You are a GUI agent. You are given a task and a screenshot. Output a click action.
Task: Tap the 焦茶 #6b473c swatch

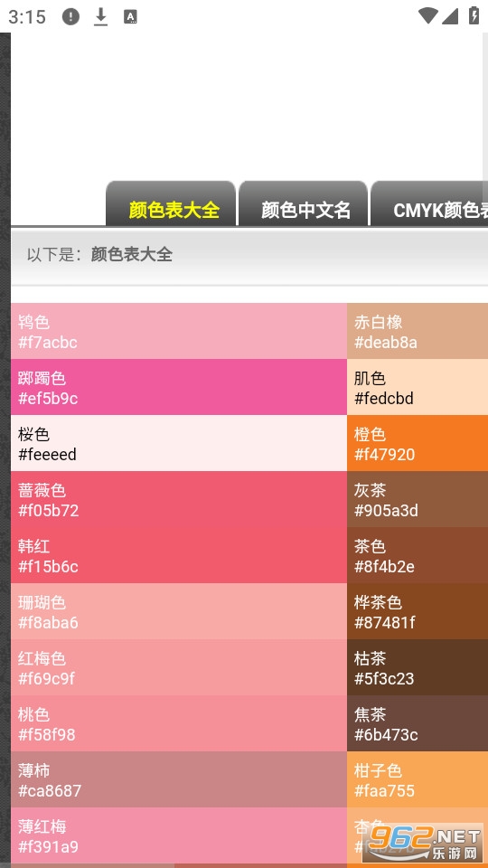click(418, 723)
